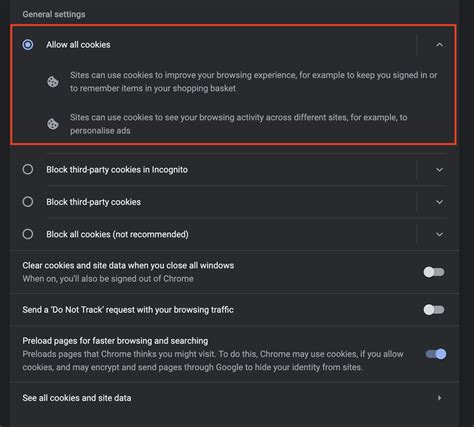Click the Allow all cookies label
This screenshot has height=427, width=474.
pos(78,45)
